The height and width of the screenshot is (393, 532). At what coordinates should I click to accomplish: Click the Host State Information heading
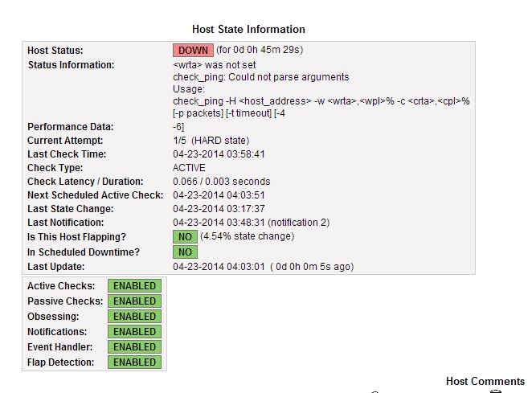[x=248, y=30]
